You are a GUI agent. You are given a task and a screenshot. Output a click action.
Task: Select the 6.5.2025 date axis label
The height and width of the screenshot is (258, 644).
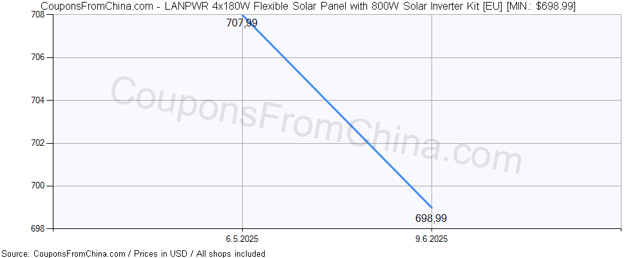242,239
